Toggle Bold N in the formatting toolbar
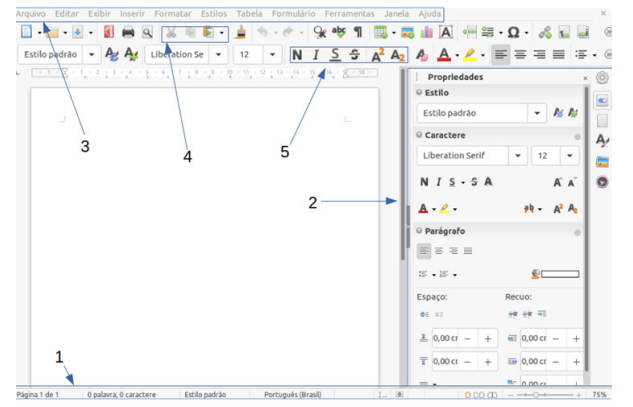This screenshot has height=407, width=633. pyautogui.click(x=297, y=55)
